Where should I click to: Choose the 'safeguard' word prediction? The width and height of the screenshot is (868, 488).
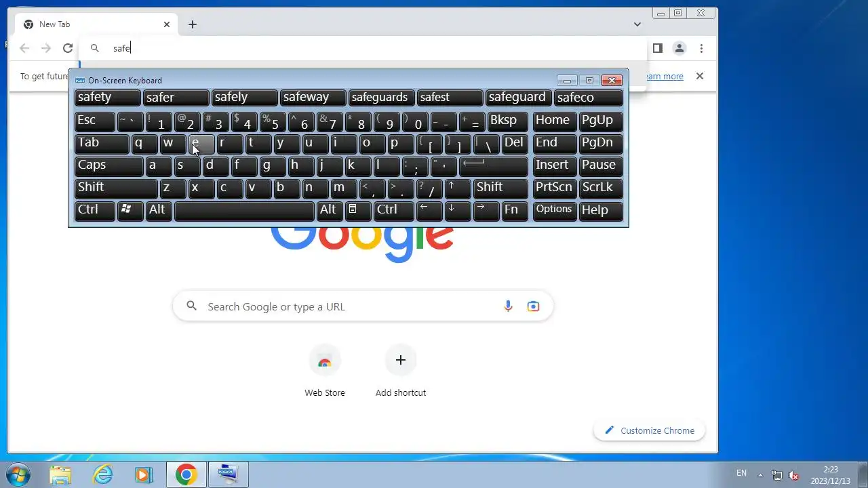(x=519, y=98)
